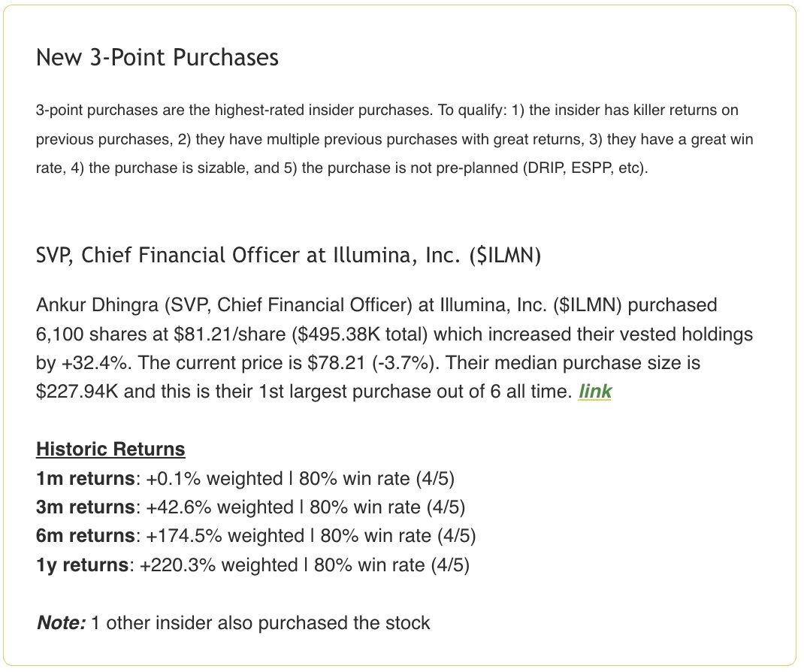Click the "($ILMN)" ticker in the section heading
Screen dimensions: 804x672
pos(505,255)
